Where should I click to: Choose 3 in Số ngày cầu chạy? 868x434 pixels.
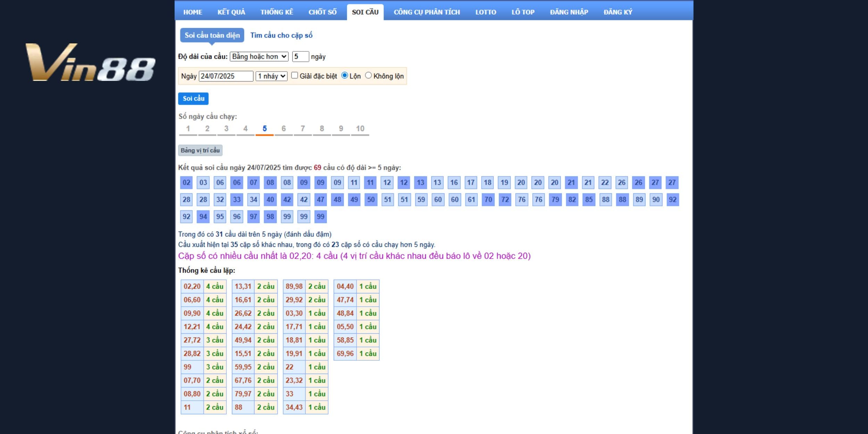point(226,129)
